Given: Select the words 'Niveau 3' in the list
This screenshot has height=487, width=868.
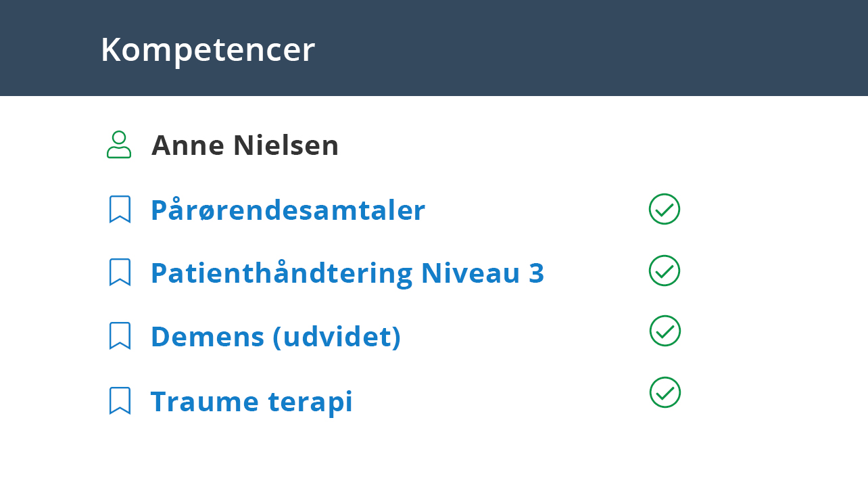Looking at the screenshot, I should pos(483,273).
